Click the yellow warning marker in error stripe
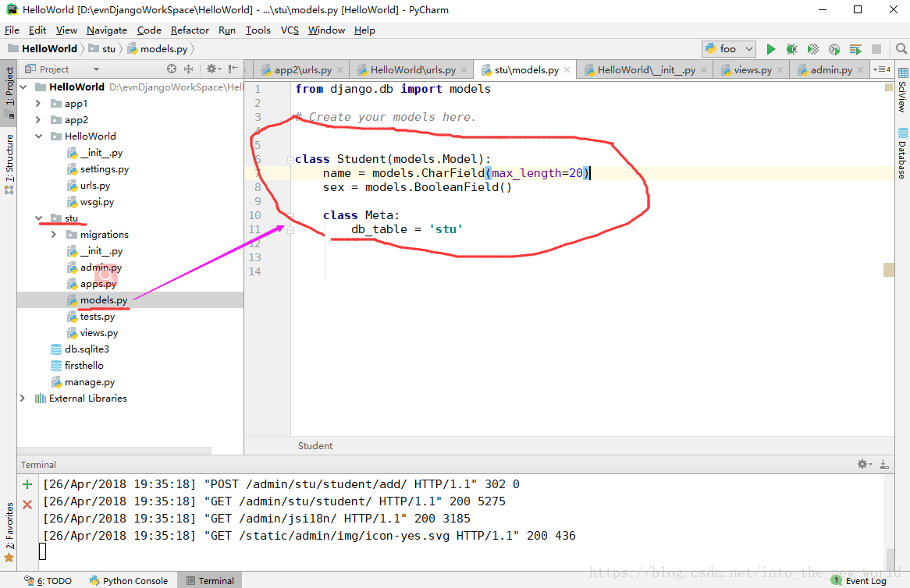910x588 pixels. click(888, 270)
